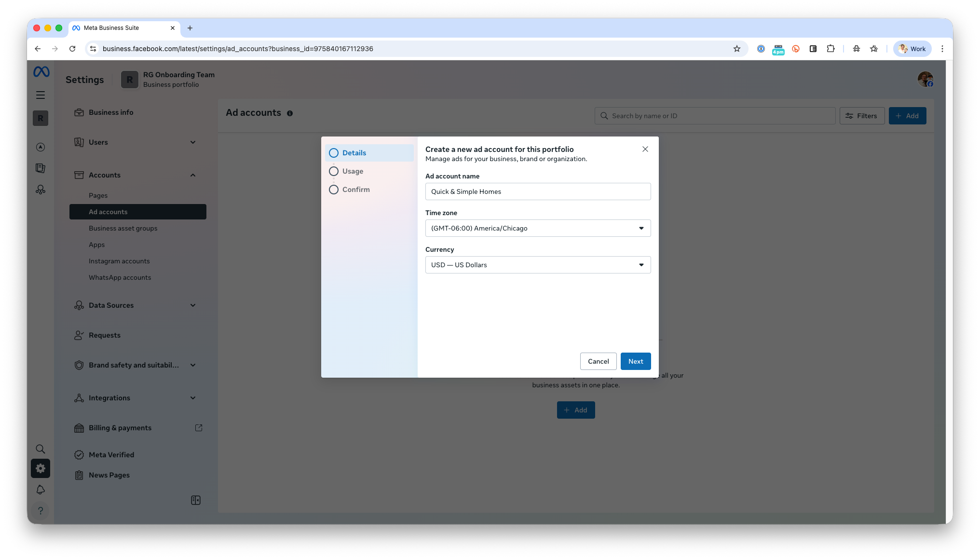980x560 pixels.
Task: Click the Next button
Action: point(635,361)
